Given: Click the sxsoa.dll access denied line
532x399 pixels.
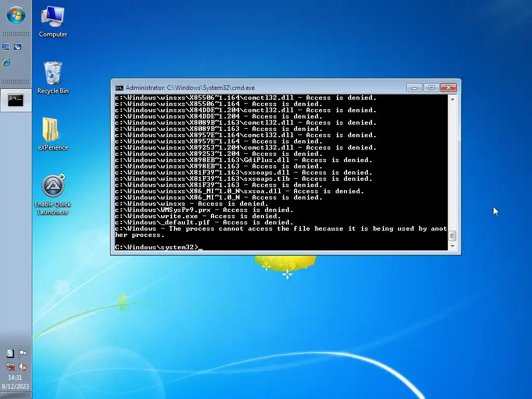Looking at the screenshot, I should [x=240, y=191].
